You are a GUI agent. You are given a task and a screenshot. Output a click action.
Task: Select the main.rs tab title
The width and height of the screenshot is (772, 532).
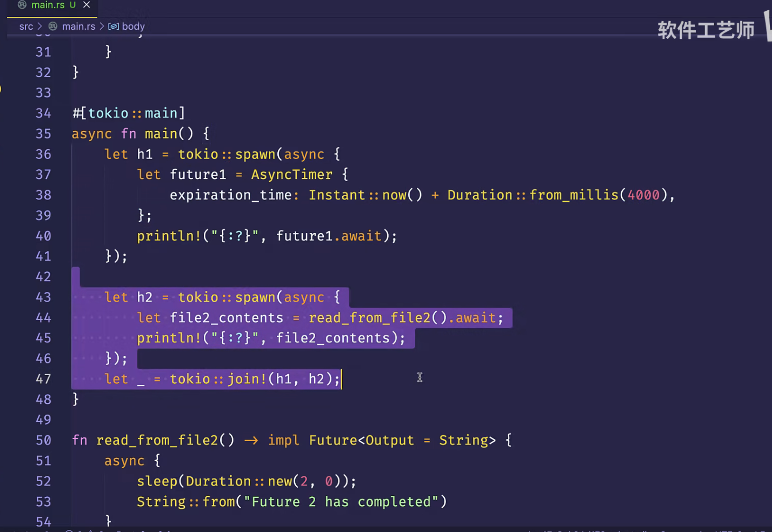48,5
